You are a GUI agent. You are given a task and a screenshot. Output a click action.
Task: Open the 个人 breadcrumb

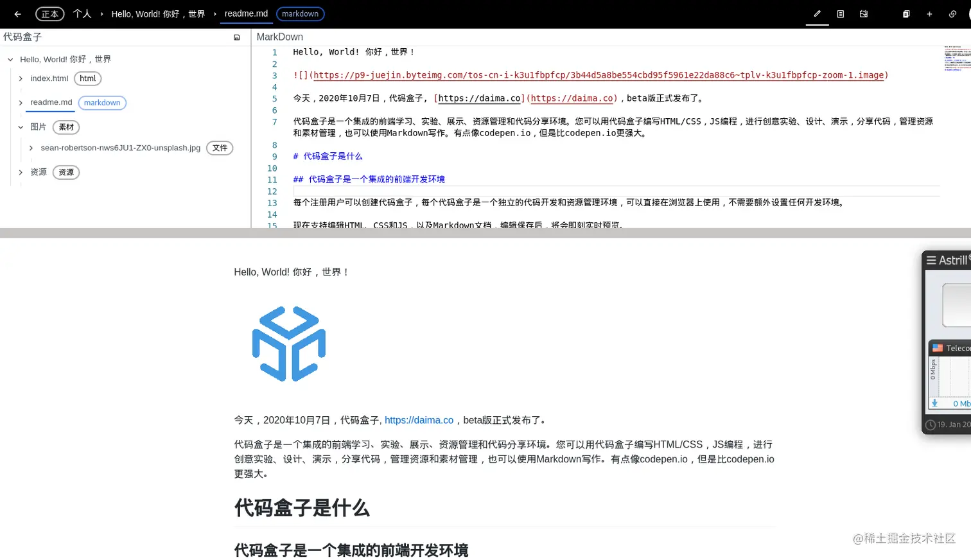tap(82, 13)
